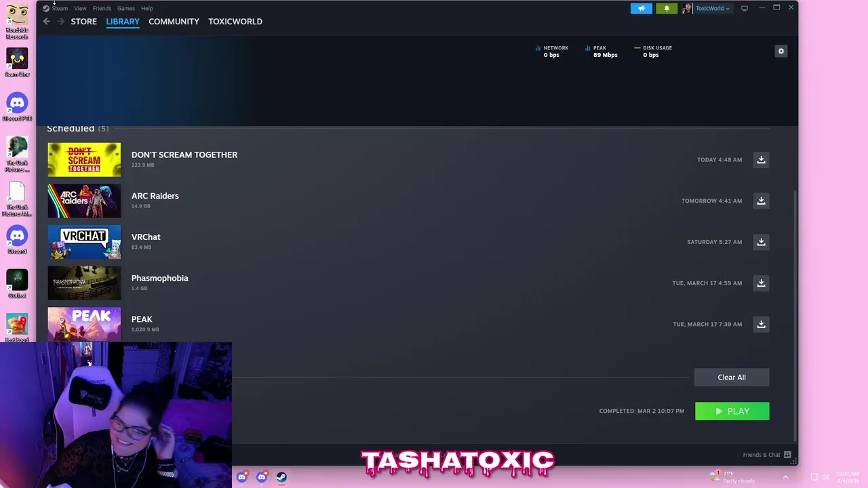Image resolution: width=868 pixels, height=488 pixels.
Task: Open download settings gear
Action: [x=781, y=51]
